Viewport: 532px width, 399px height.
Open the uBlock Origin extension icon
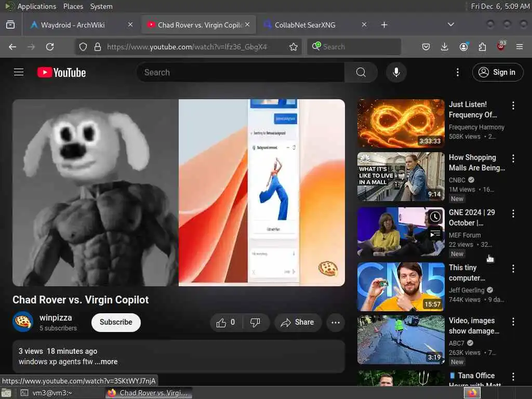coord(501,46)
